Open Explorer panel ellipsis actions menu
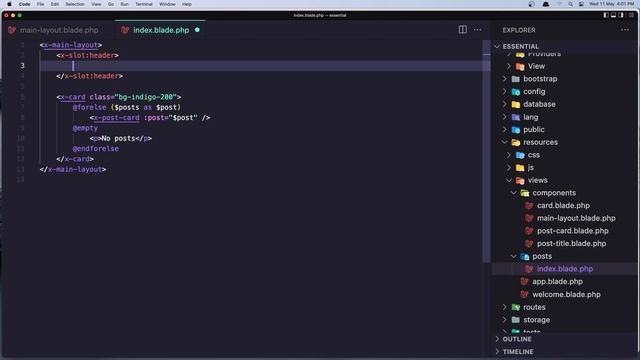Viewport: 640px width, 360px height. point(624,30)
